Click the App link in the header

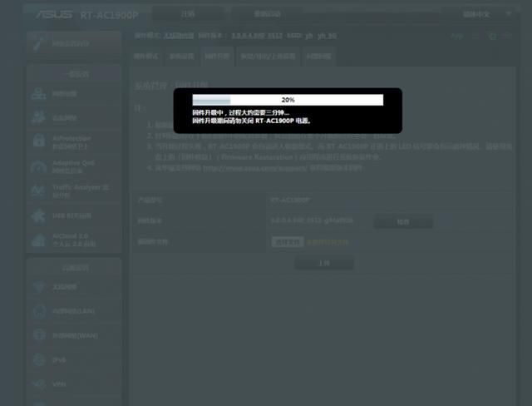point(456,36)
